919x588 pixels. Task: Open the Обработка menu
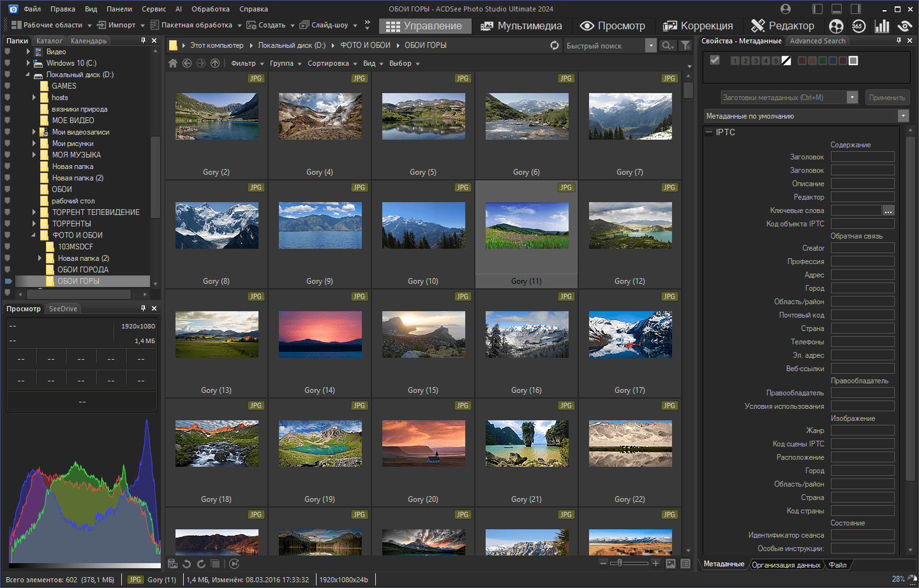[211, 9]
